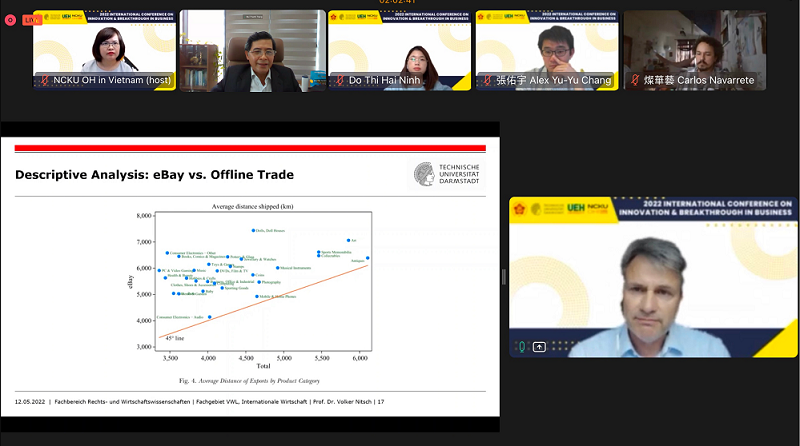Click the active speaker's large video panel
The width and height of the screenshot is (800, 446).
tap(653, 277)
